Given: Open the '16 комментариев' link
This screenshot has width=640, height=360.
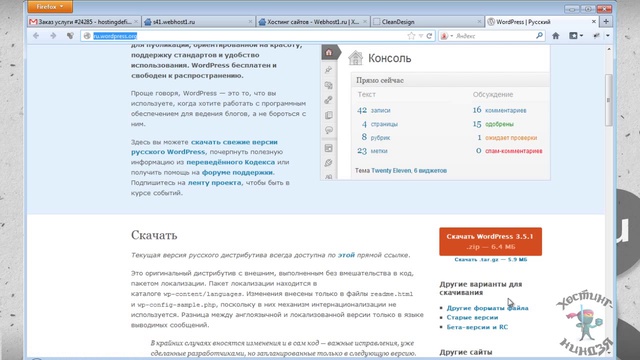Looking at the screenshot, I should click(499, 110).
